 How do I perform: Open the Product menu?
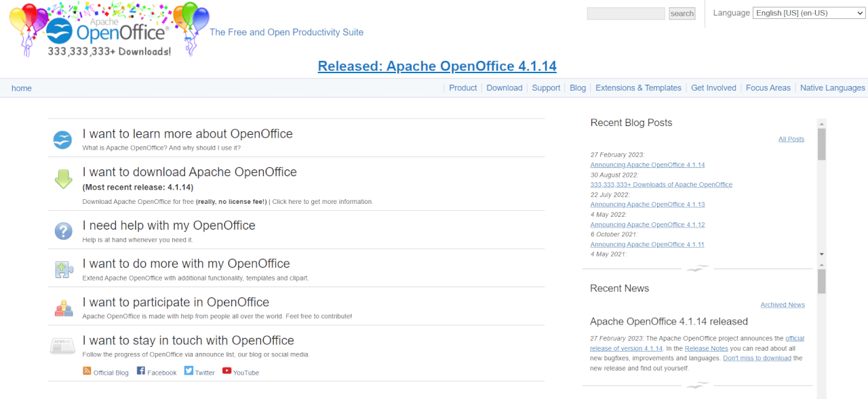click(x=463, y=88)
